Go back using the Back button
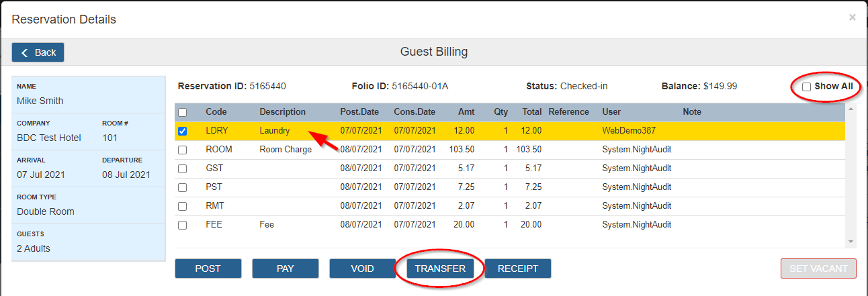 (x=38, y=52)
